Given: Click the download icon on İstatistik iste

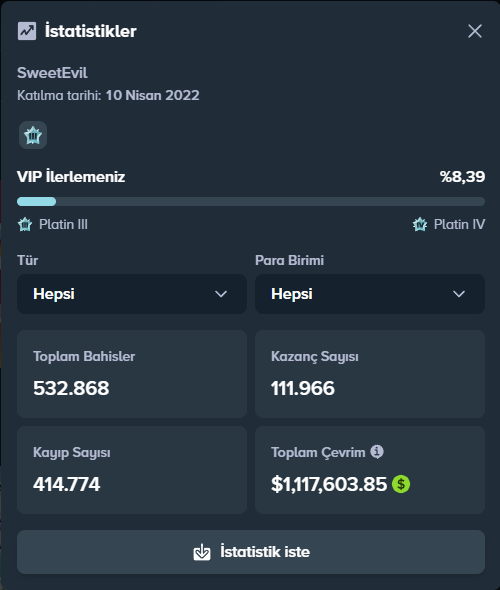Looking at the screenshot, I should pyautogui.click(x=202, y=552).
